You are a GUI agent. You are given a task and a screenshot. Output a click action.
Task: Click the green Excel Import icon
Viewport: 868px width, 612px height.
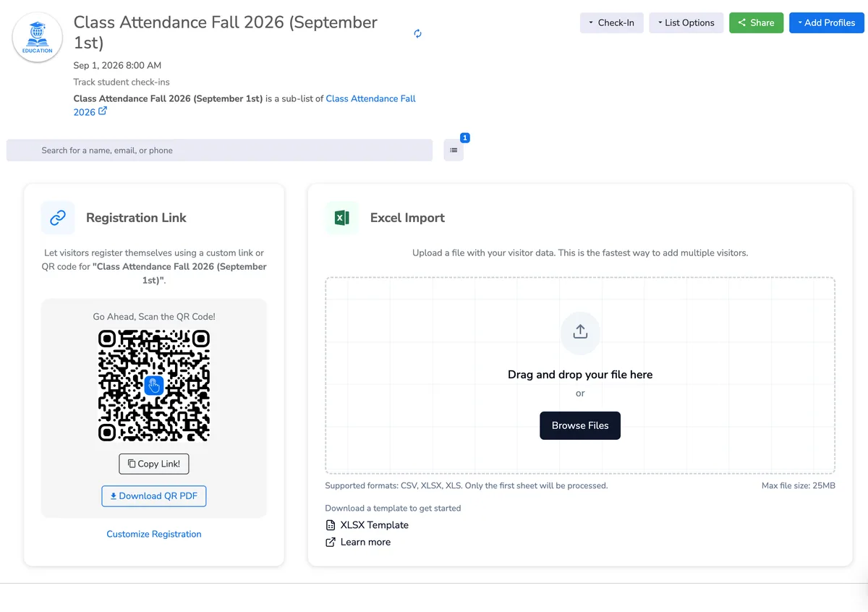(342, 217)
